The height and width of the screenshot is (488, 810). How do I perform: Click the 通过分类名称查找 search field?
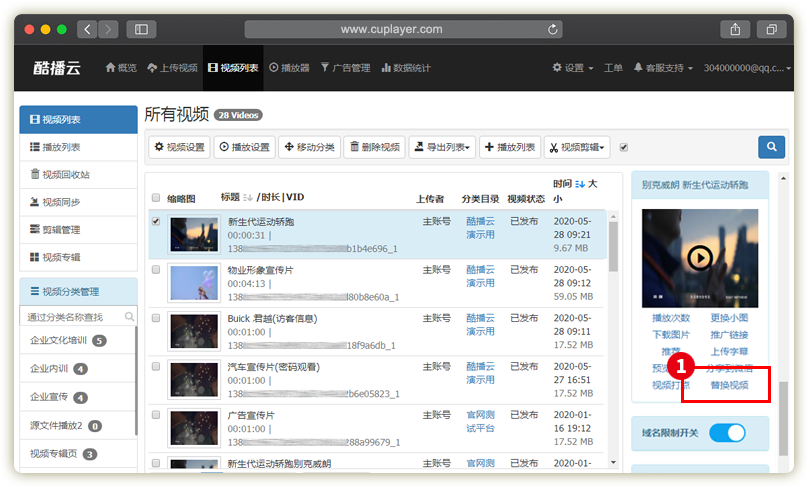72,316
